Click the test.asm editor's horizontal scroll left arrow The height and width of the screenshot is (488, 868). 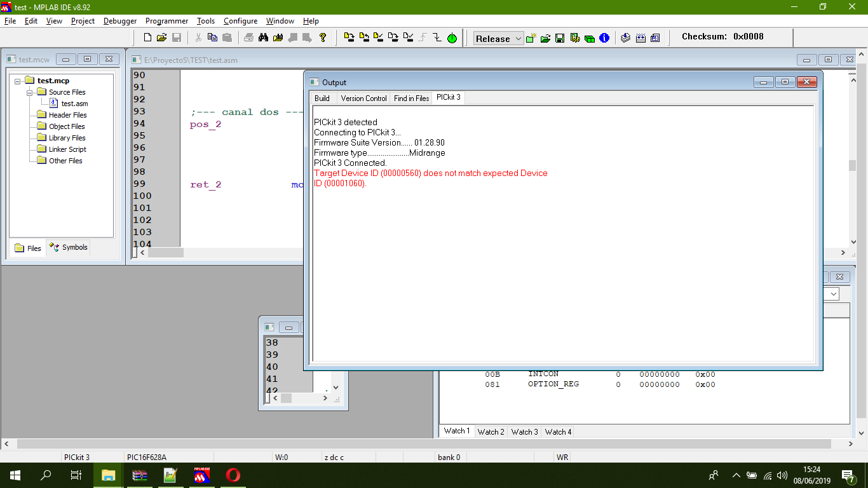coord(142,252)
